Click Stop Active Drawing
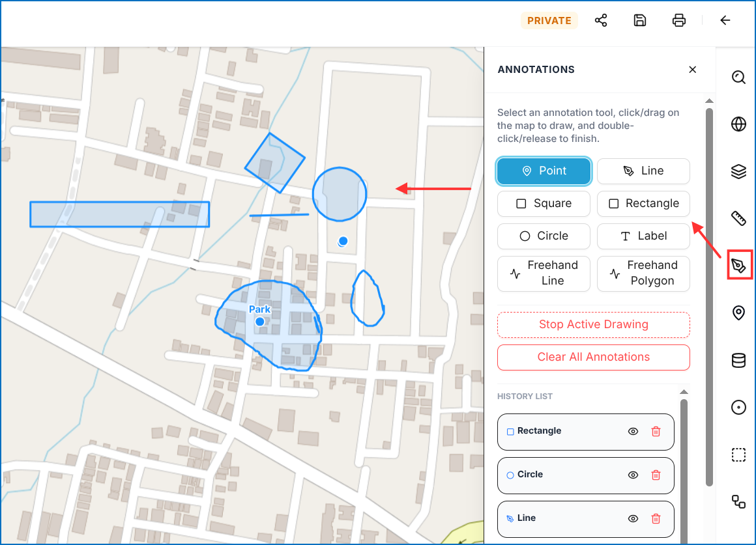The width and height of the screenshot is (756, 545). (594, 325)
